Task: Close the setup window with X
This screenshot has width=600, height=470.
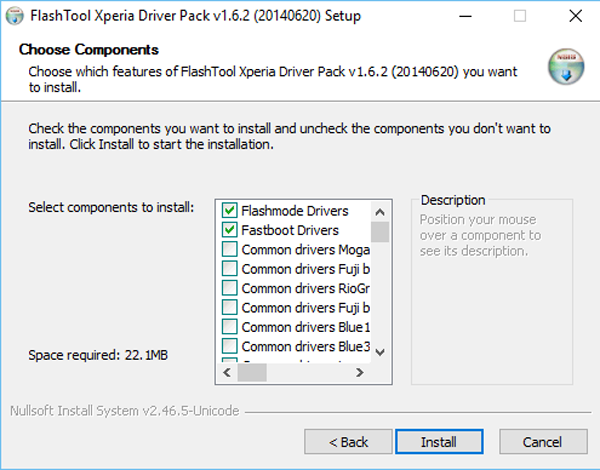Action: 576,16
